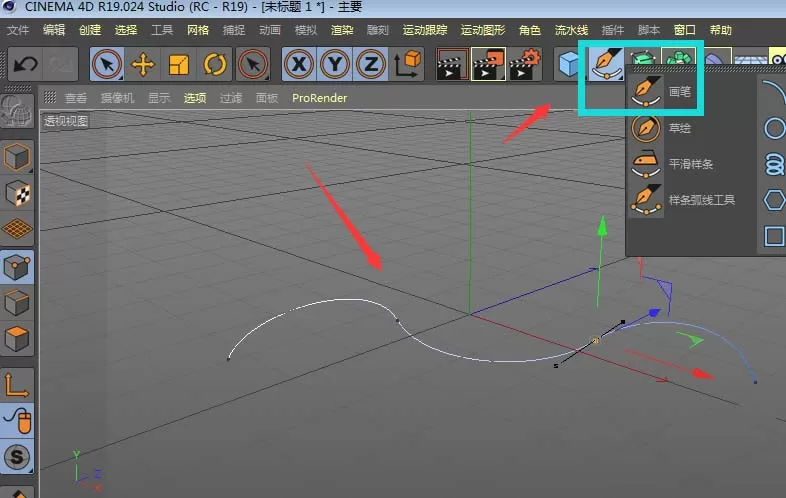Toggle Z axis lock
Image resolution: width=786 pixels, height=498 pixels.
(371, 64)
